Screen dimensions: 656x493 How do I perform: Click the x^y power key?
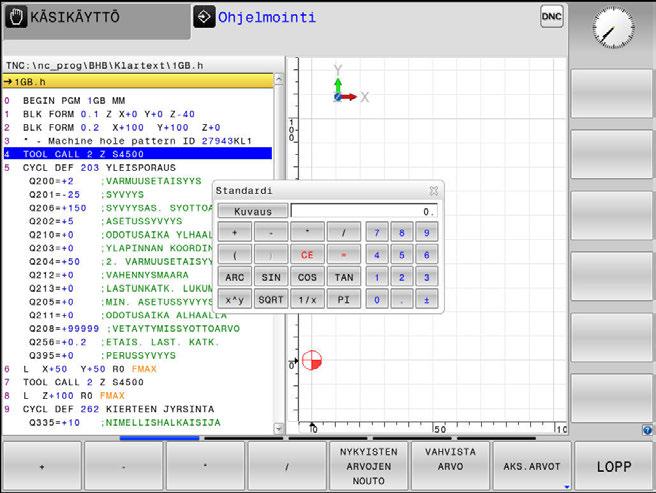(x=235, y=300)
